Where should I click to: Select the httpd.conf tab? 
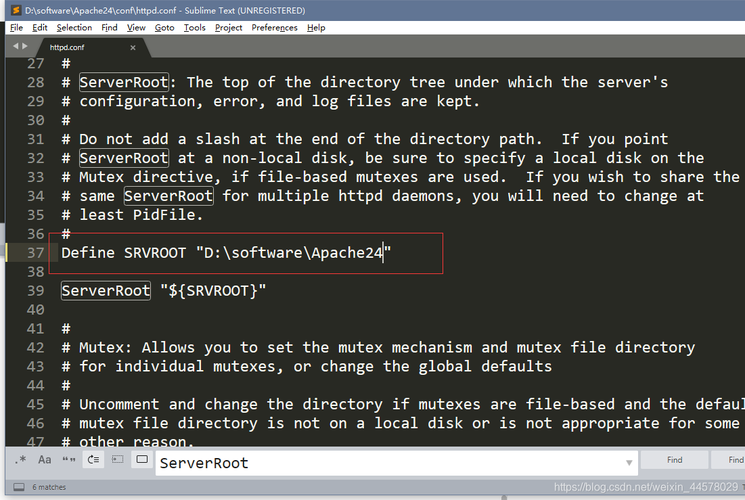[69, 46]
